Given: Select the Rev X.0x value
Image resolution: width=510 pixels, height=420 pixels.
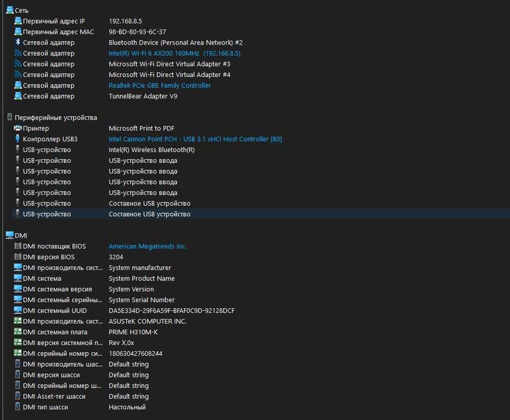Looking at the screenshot, I should point(121,343).
